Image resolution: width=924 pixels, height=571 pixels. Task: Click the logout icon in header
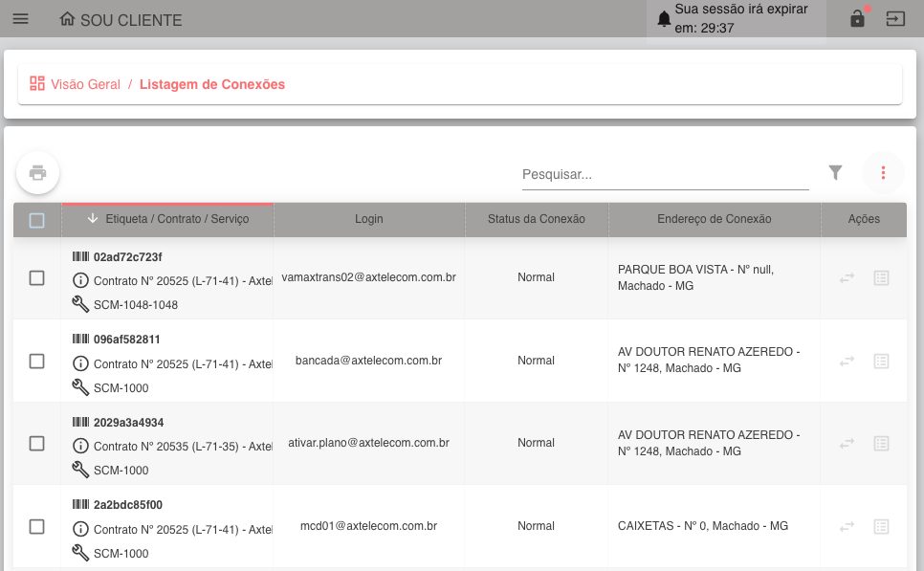[895, 19]
